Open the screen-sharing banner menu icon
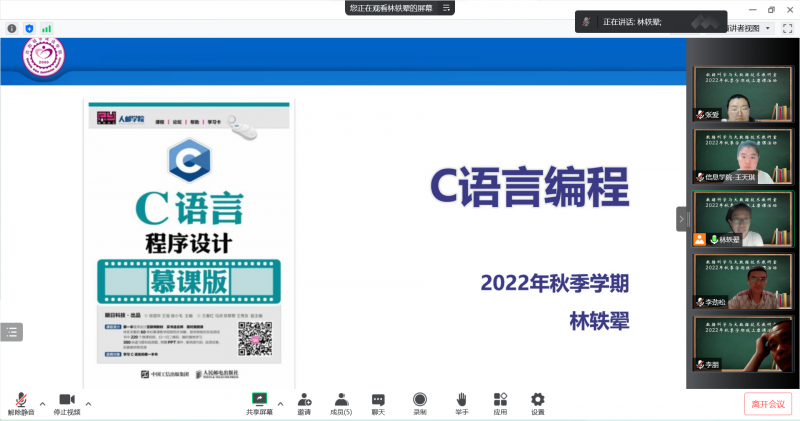Image resolution: width=800 pixels, height=421 pixels. click(446, 8)
